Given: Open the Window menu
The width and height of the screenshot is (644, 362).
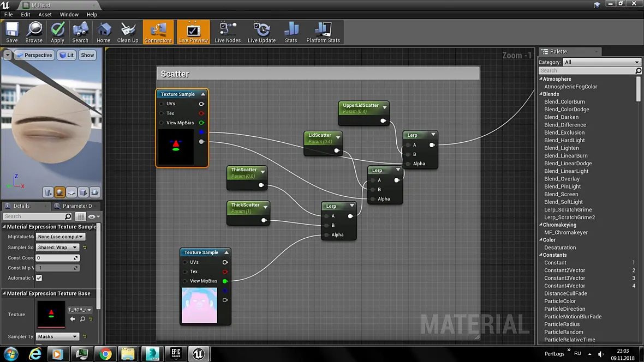Looking at the screenshot, I should (x=69, y=14).
